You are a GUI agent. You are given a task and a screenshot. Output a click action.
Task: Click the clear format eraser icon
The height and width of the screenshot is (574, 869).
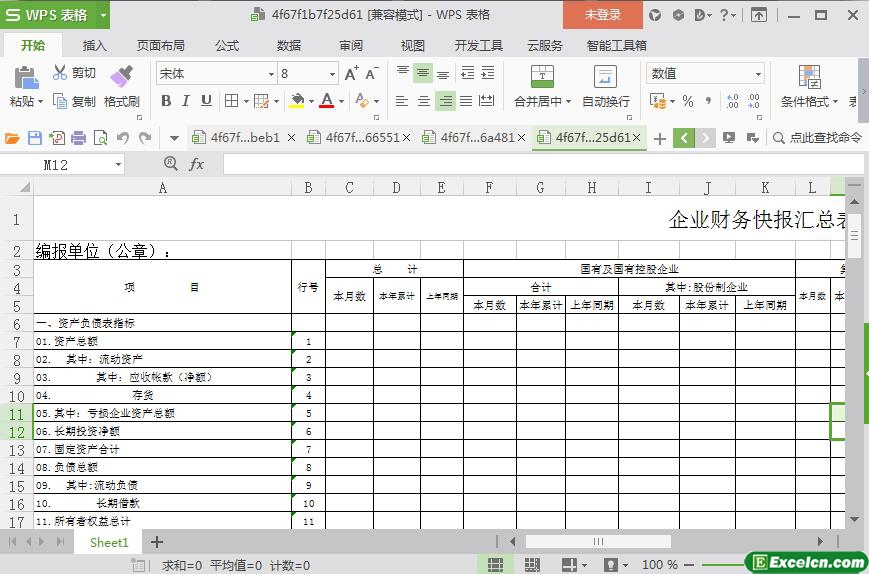tap(362, 101)
